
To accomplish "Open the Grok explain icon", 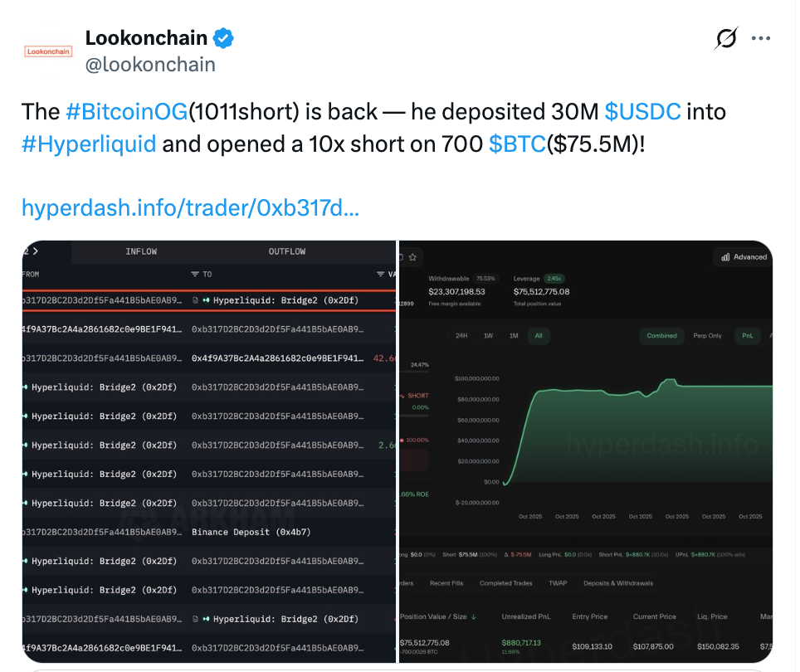I will (x=726, y=38).
